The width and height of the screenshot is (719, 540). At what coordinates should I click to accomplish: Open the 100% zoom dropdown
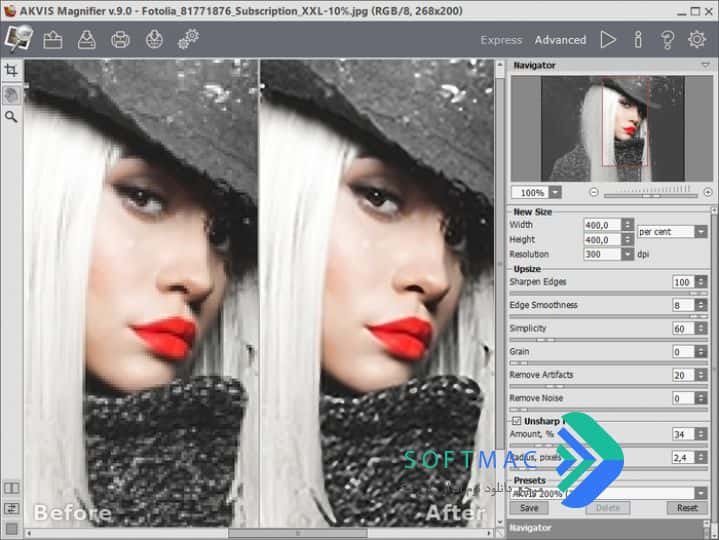click(555, 192)
